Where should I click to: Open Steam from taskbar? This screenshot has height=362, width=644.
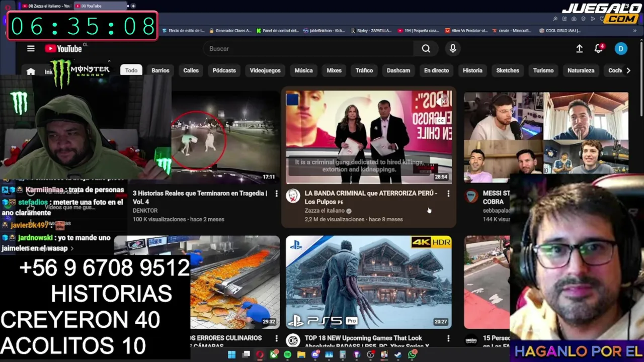pos(398,354)
